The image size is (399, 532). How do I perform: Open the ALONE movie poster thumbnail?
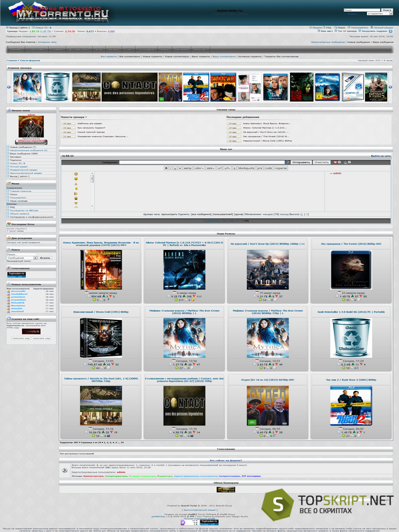pyautogui.click(x=268, y=270)
